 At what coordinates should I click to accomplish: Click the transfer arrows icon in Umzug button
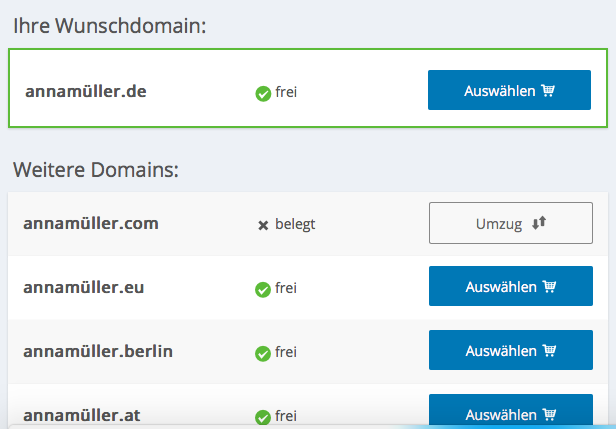point(539,223)
